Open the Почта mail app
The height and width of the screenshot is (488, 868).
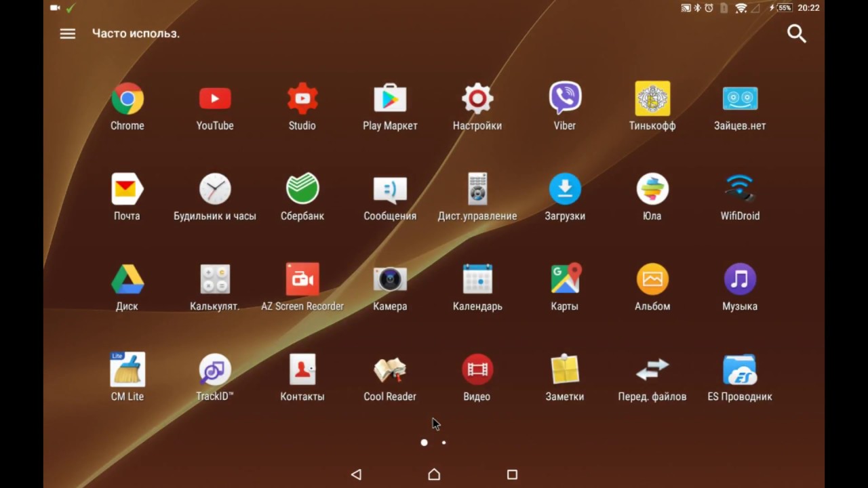127,189
